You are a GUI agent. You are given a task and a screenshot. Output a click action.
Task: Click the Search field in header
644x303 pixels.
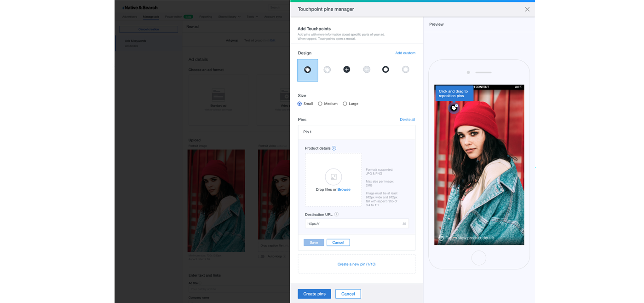coord(279,7)
